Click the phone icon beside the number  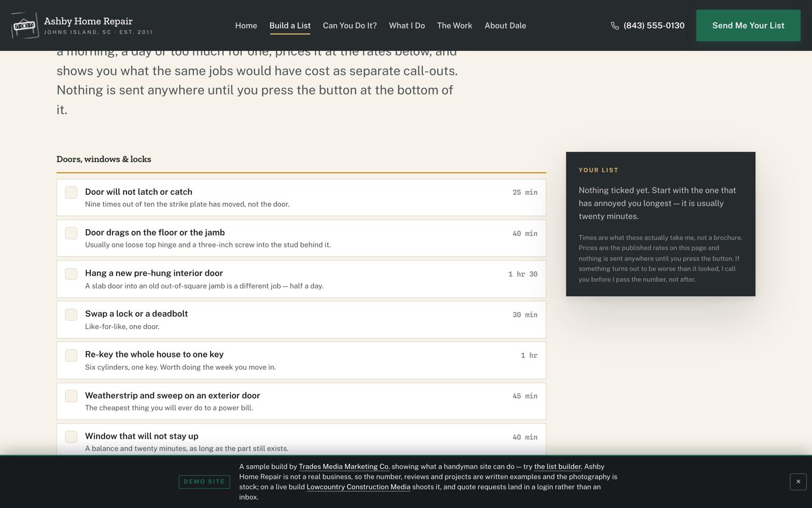(x=615, y=25)
